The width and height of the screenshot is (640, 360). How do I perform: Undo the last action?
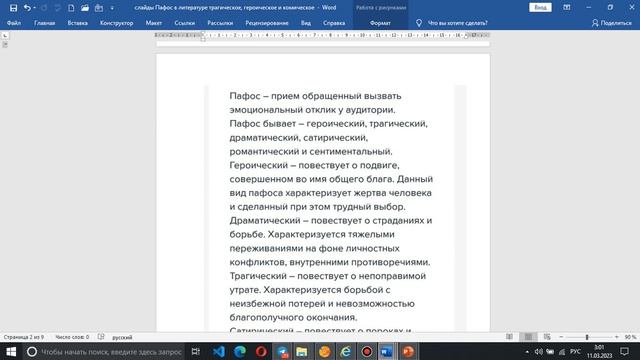pyautogui.click(x=27, y=8)
